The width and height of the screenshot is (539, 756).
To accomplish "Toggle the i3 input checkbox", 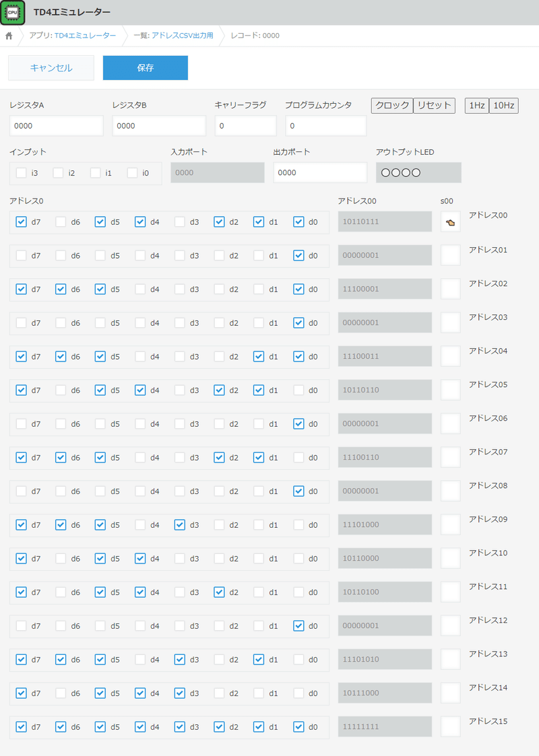I will click(22, 173).
